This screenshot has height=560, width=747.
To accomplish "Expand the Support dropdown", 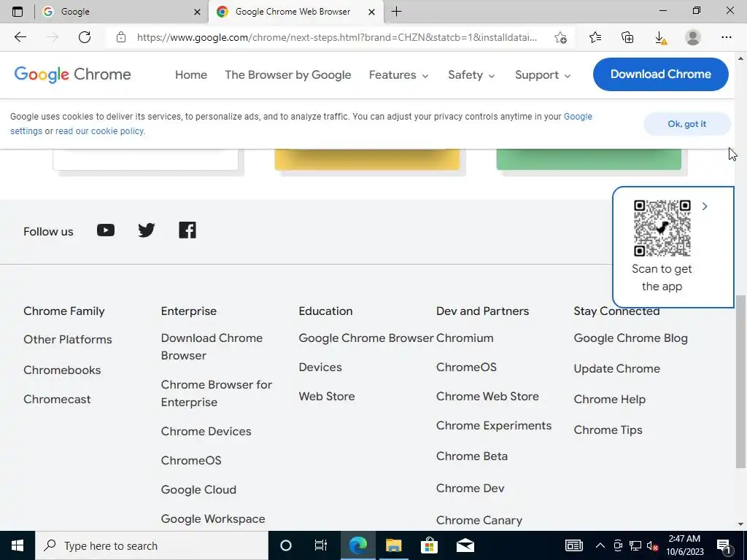I will [543, 75].
